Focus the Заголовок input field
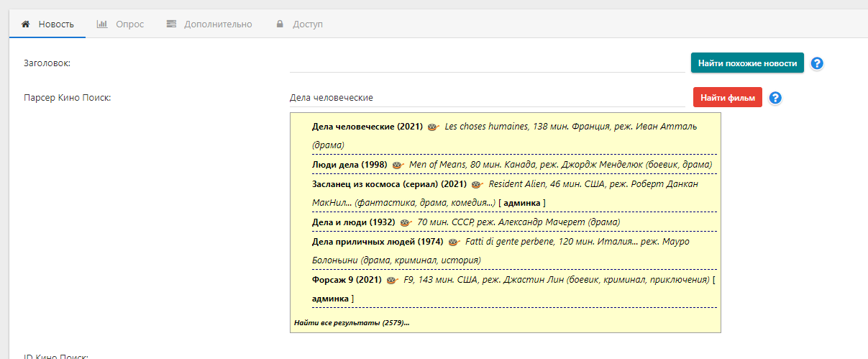Image resolution: width=868 pixels, height=359 pixels. (x=487, y=63)
